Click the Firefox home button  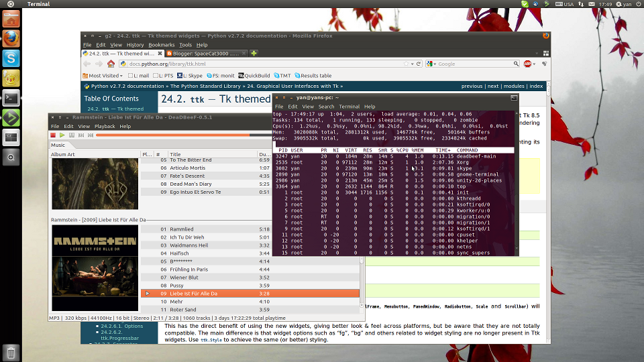click(x=111, y=64)
